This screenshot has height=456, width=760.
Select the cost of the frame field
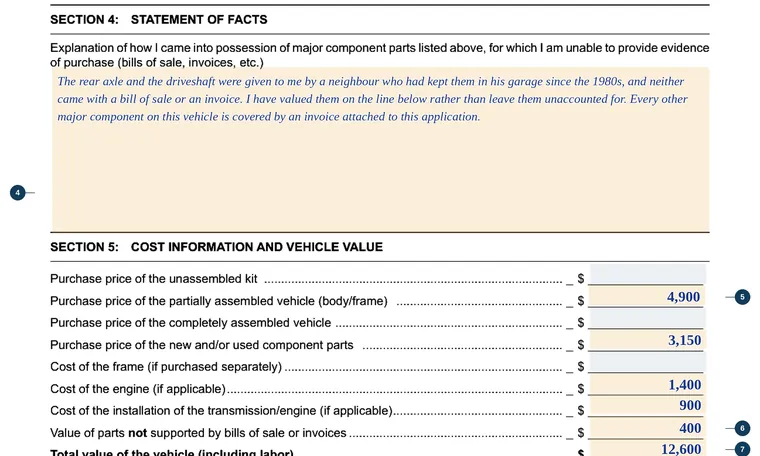(x=647, y=362)
